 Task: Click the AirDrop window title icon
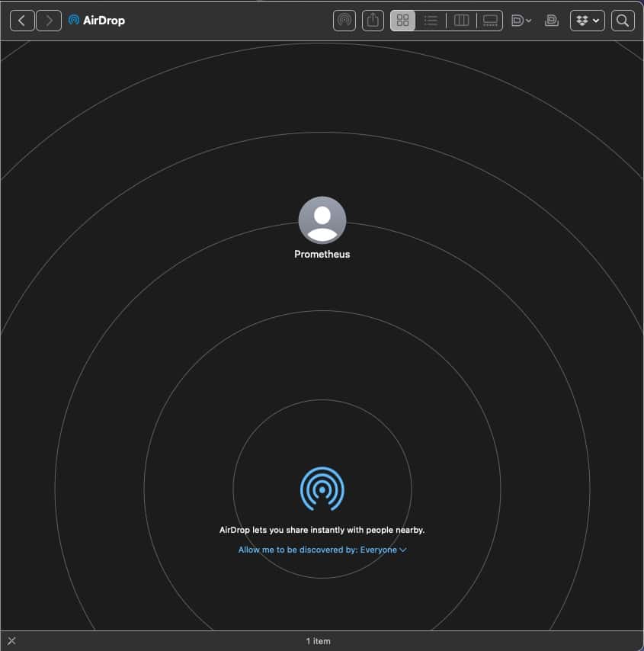click(74, 21)
